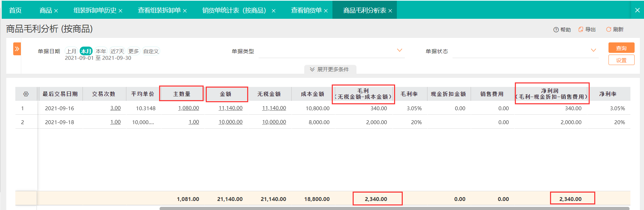This screenshot has height=210, width=644.
Task: Export the report with 导出 icon
Action: click(581, 30)
